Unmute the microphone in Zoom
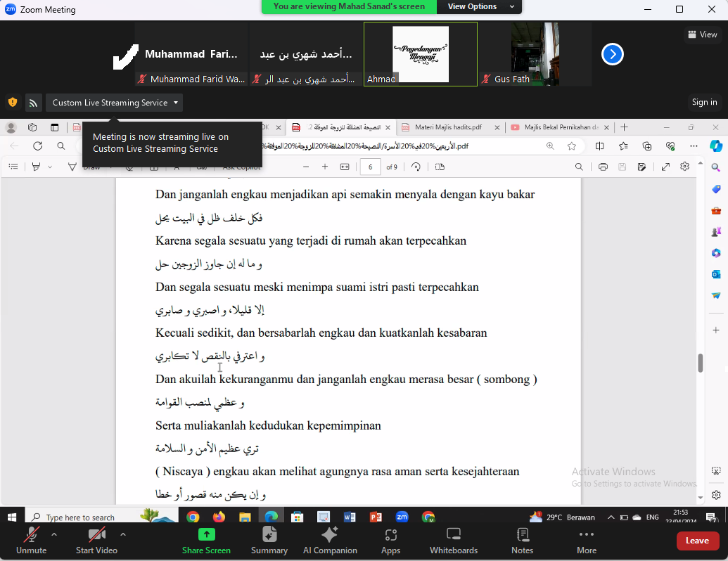728x561 pixels. [x=31, y=541]
